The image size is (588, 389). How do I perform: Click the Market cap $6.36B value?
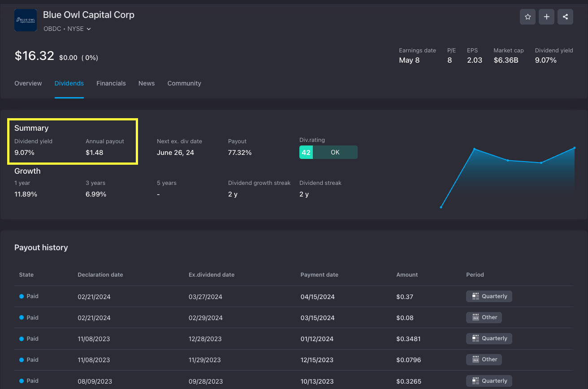tap(506, 60)
